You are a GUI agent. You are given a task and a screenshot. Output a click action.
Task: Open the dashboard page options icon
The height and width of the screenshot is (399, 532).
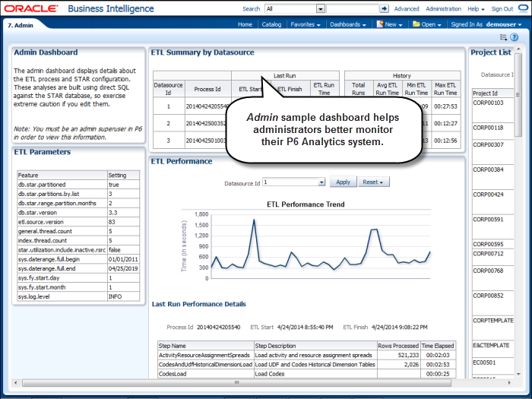pos(503,37)
